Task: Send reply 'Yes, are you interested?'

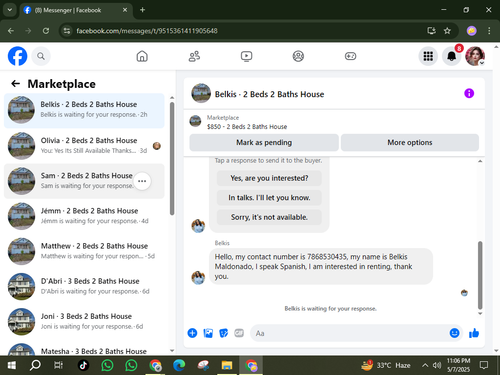Action: [x=269, y=178]
